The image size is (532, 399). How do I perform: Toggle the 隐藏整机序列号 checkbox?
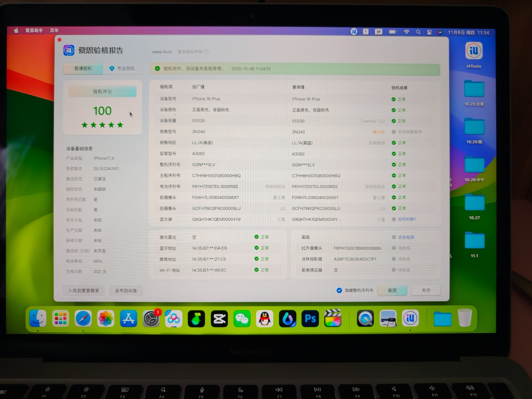(x=339, y=290)
